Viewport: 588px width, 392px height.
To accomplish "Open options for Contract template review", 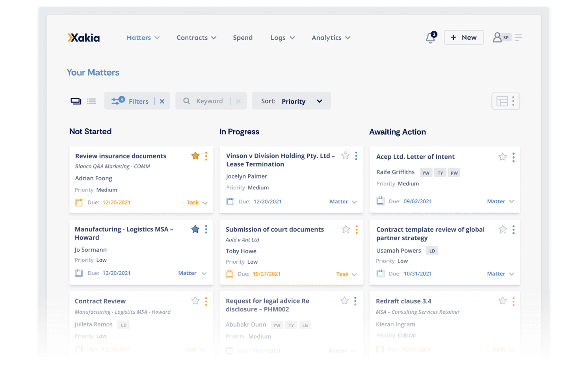I will [513, 230].
